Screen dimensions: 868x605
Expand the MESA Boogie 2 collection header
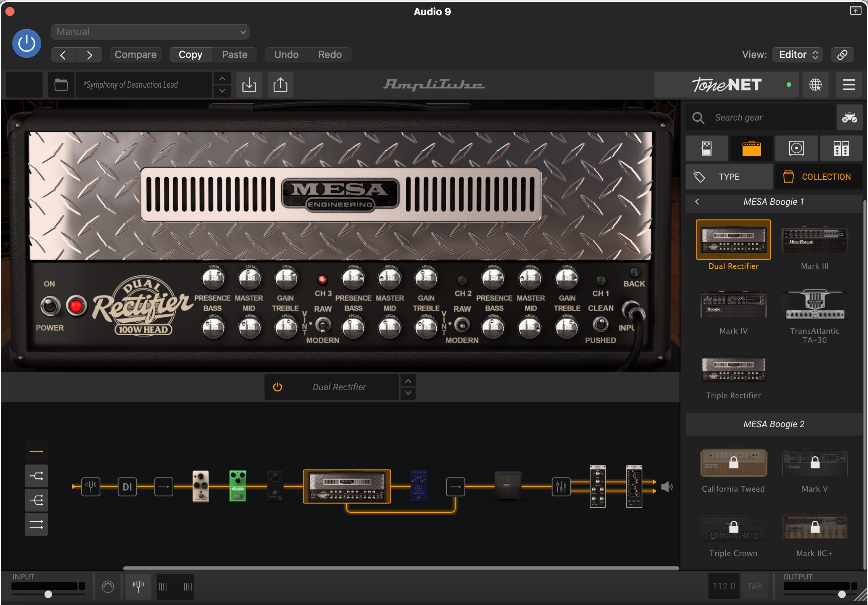pyautogui.click(x=774, y=424)
